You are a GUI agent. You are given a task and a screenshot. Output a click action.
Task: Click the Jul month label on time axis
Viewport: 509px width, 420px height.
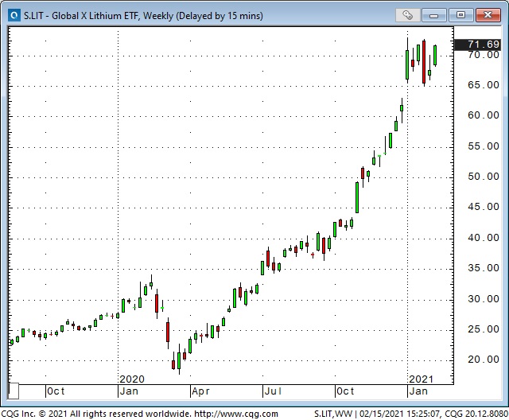pos(273,391)
